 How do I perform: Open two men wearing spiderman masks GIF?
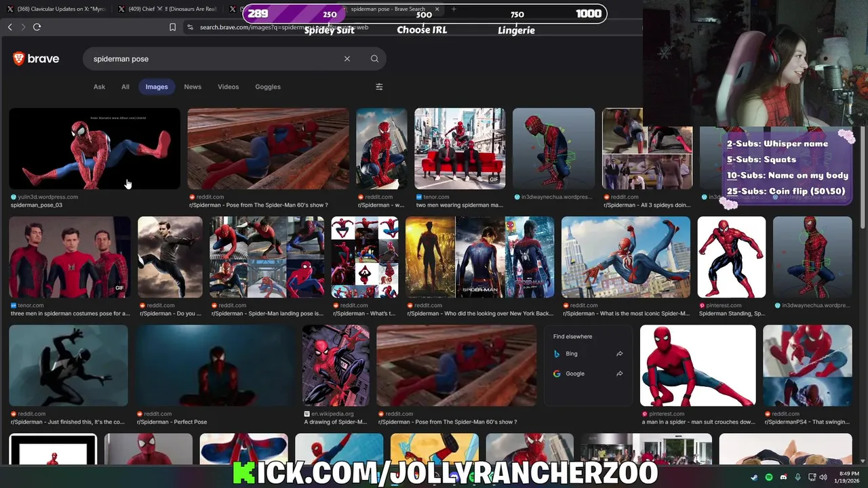tap(460, 148)
